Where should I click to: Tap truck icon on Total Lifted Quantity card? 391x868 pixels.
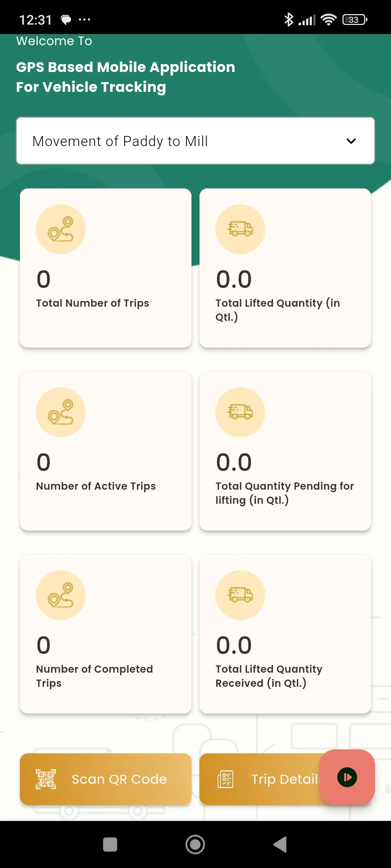coord(240,229)
